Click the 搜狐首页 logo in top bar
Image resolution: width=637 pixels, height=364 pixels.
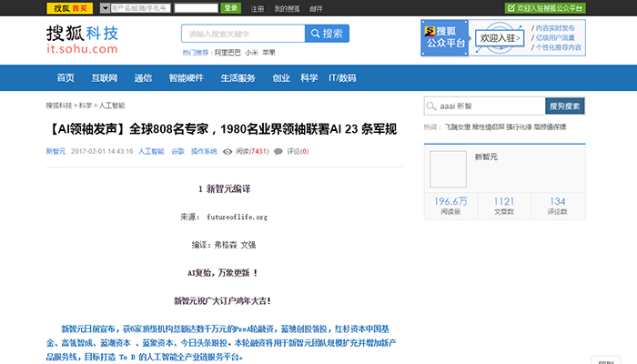click(x=71, y=7)
